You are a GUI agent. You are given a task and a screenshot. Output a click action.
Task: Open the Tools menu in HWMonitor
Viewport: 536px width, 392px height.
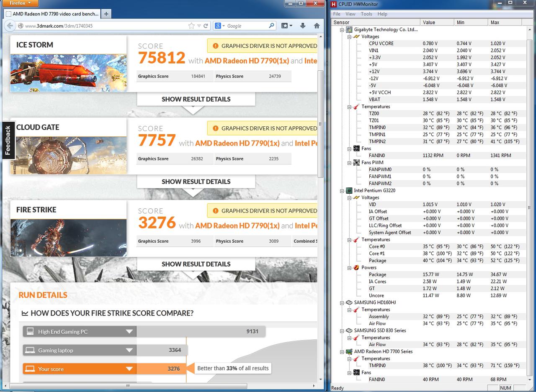pos(366,14)
